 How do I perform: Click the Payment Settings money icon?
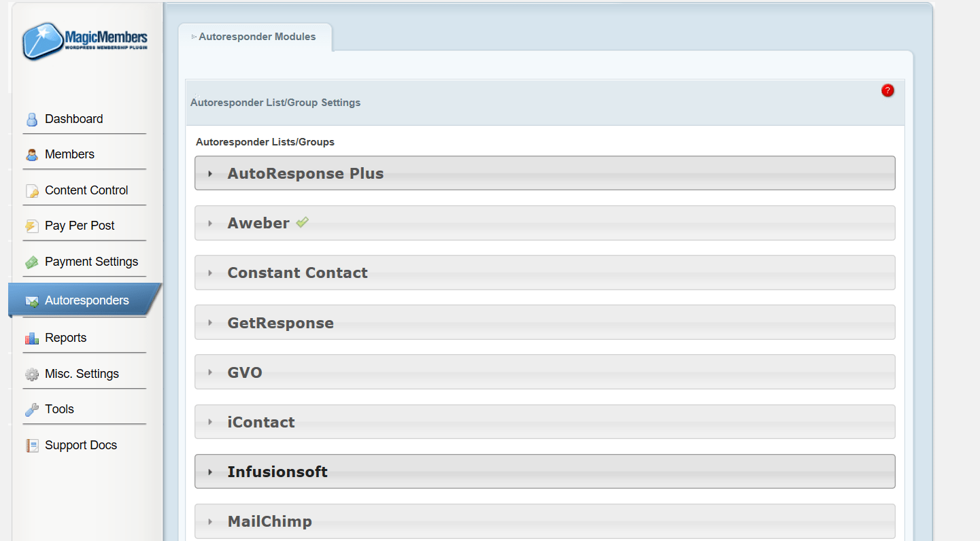point(32,262)
